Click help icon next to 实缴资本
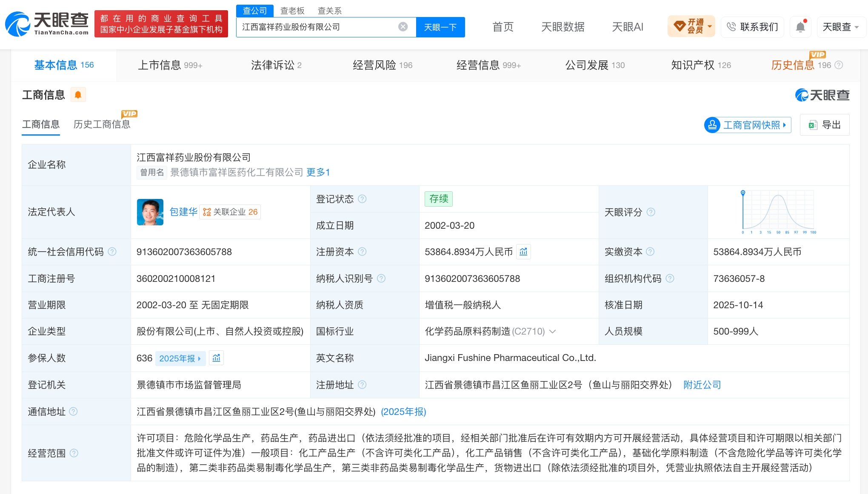868x494 pixels. pos(650,252)
